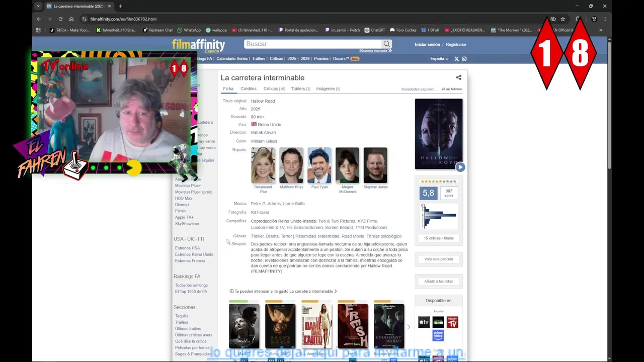Open the Foro Coches bookmark
Image resolution: width=644 pixels, height=362 pixels.
click(x=403, y=30)
